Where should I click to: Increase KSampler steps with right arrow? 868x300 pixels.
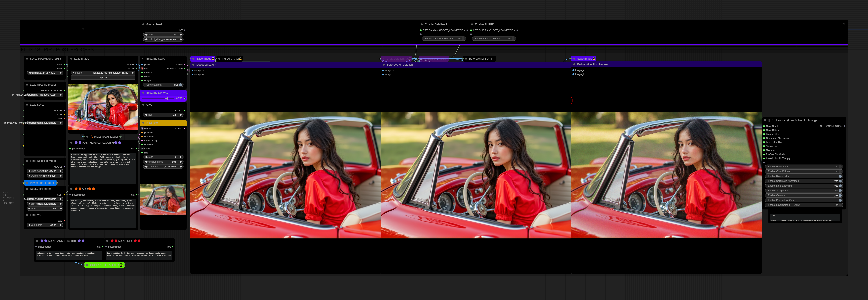pos(181,157)
